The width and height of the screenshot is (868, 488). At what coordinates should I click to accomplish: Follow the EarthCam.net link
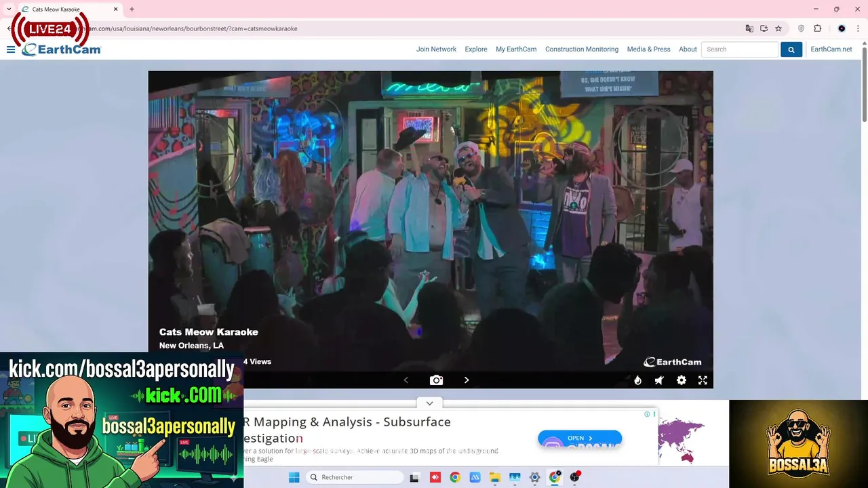coord(831,49)
